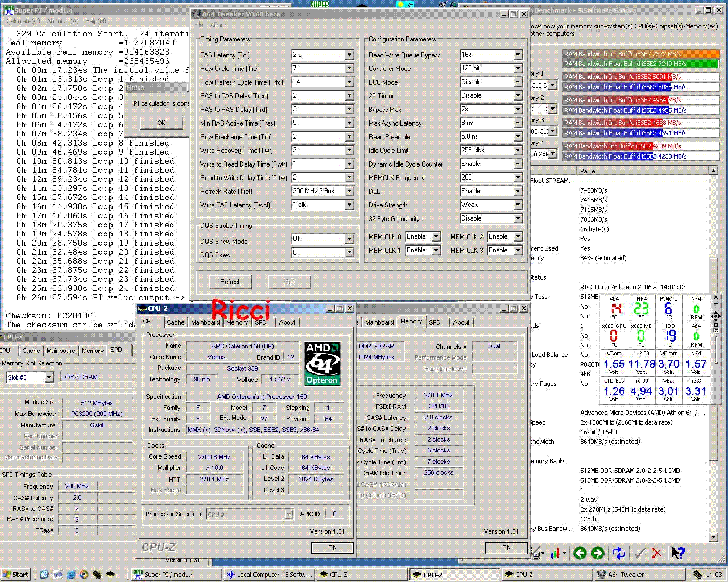
Task: Expand the Slot #3 memory slot dropdown
Action: [49, 377]
